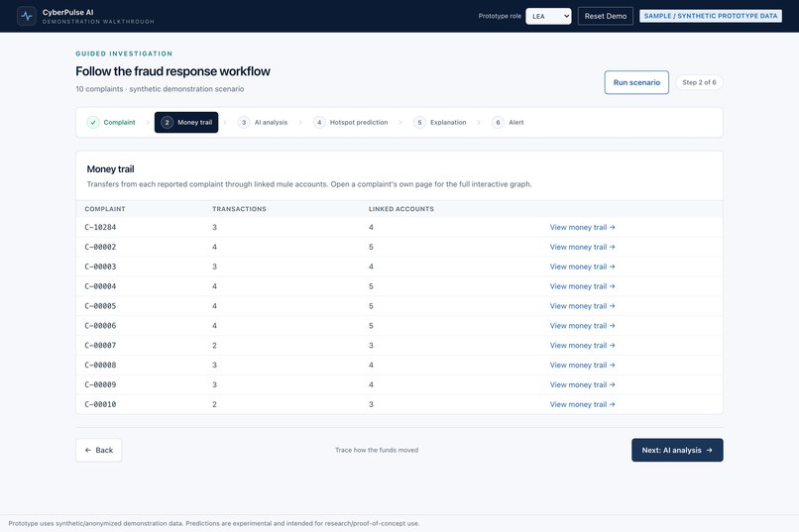Screen dimensions: 799x532
Task: Click complaint ID C-00006
Action: tap(100, 326)
